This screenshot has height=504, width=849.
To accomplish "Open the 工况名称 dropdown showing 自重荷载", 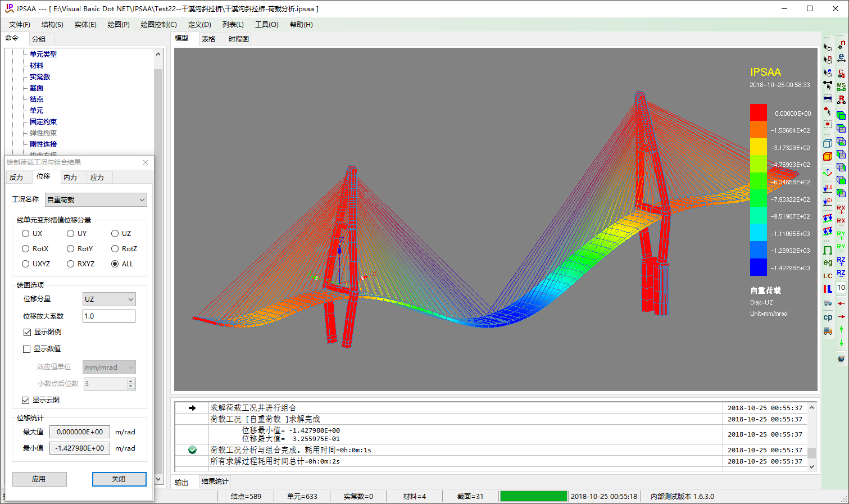I will click(96, 200).
